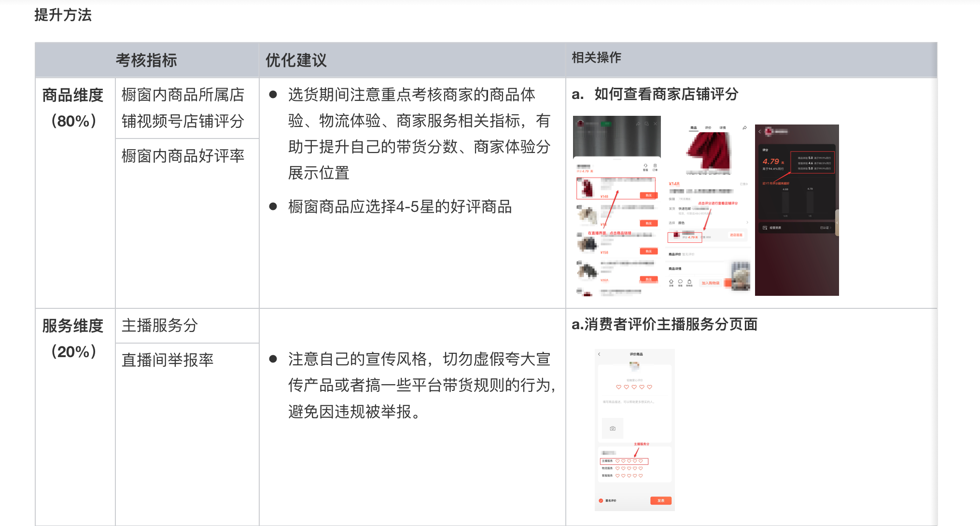The width and height of the screenshot is (980, 526).
Task: Click back arrow on the dark rating page
Action: click(x=759, y=131)
